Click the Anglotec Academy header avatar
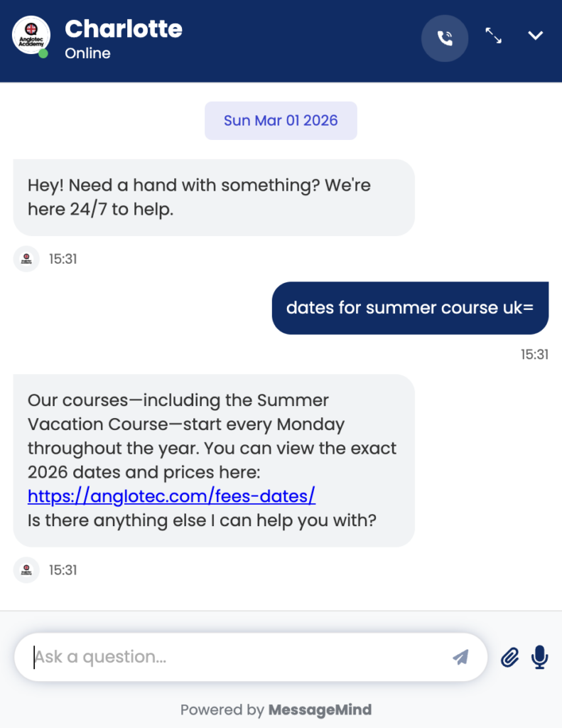 [x=31, y=35]
